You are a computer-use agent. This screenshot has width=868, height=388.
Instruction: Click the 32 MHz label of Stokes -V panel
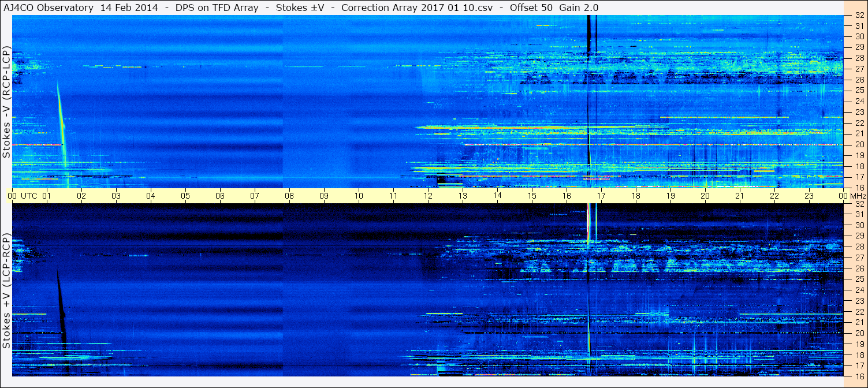[x=859, y=16]
